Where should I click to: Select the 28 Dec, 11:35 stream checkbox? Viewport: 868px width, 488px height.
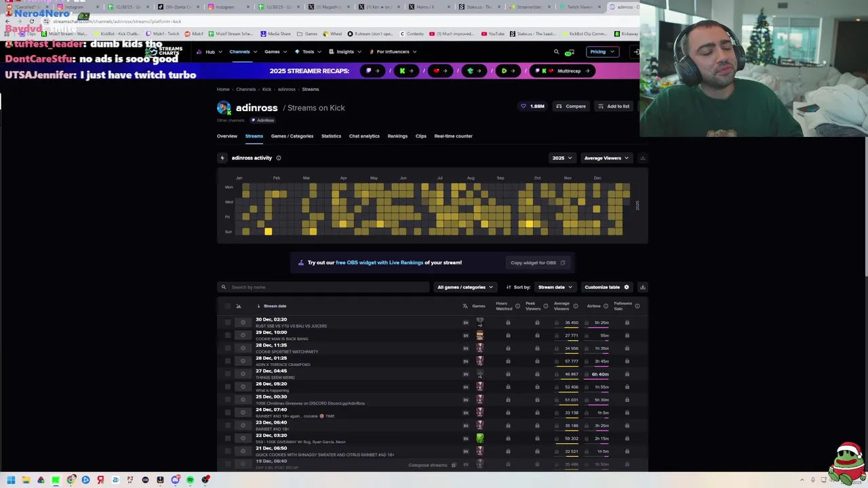point(227,348)
